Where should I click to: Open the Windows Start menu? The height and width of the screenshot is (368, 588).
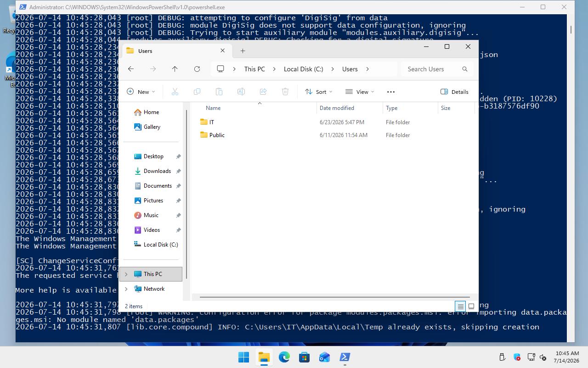pos(243,357)
